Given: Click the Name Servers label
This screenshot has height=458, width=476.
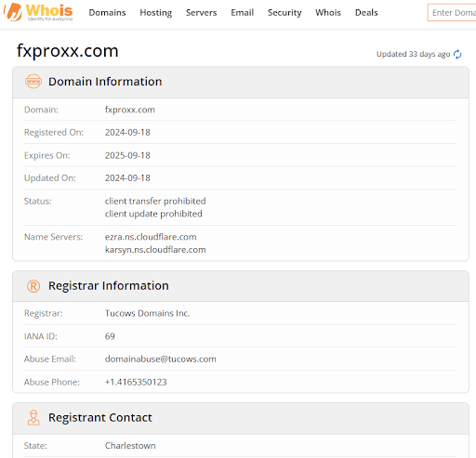Looking at the screenshot, I should (54, 237).
